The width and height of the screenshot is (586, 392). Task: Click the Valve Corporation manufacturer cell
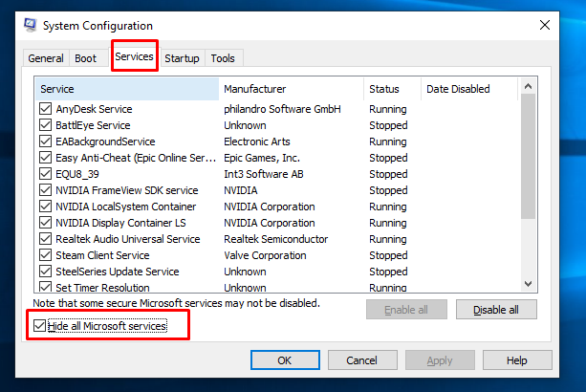point(265,255)
